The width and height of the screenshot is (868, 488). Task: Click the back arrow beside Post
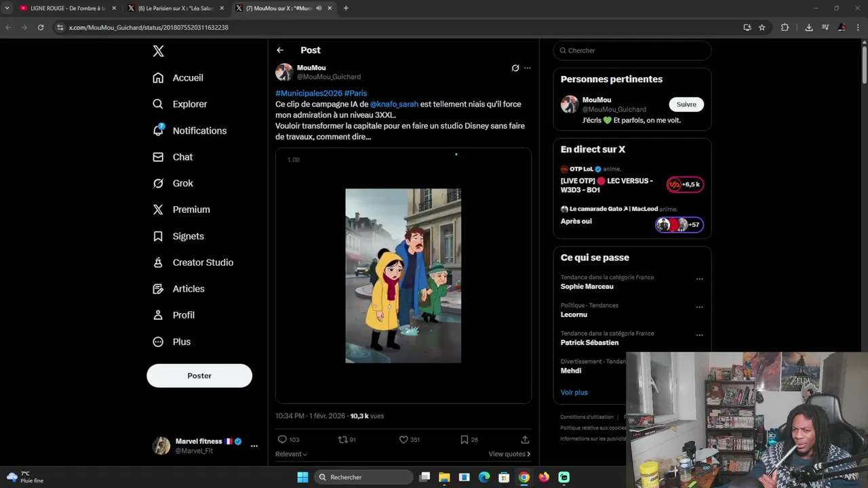tap(280, 50)
